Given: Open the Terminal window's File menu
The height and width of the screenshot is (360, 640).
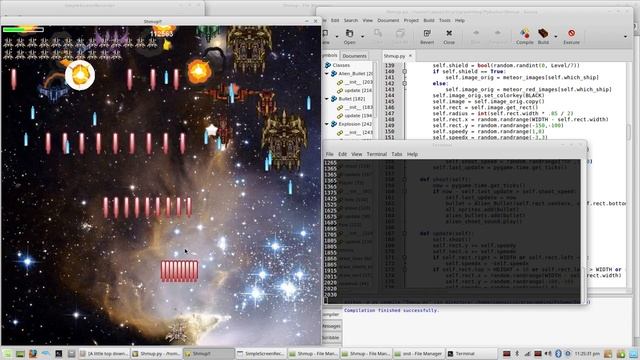Looking at the screenshot, I should (329, 154).
